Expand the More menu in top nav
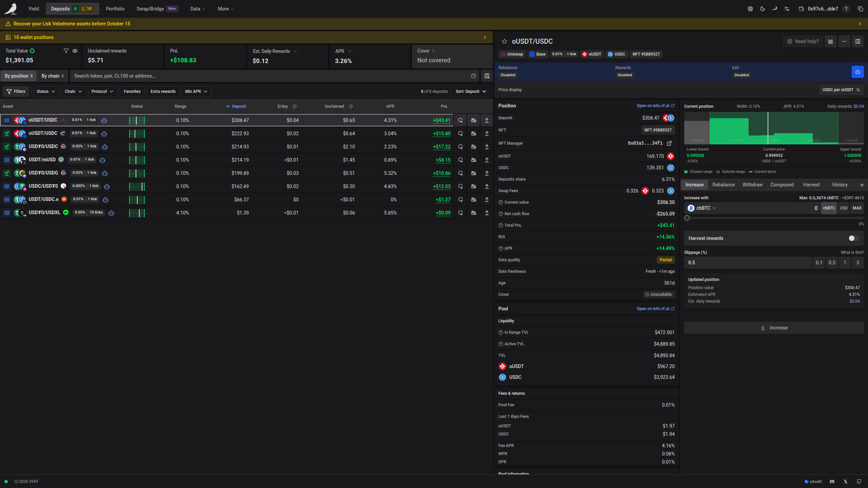This screenshot has width=868, height=488. (x=226, y=9)
